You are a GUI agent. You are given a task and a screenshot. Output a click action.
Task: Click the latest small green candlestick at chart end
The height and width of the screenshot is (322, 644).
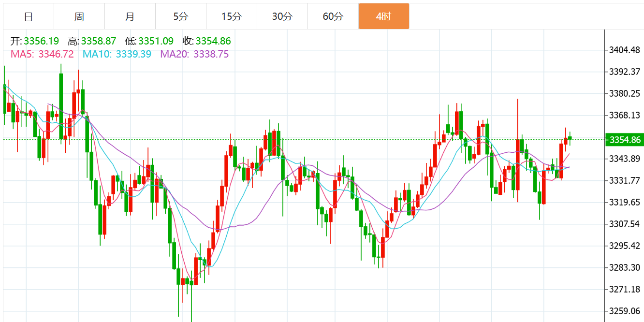pos(570,138)
